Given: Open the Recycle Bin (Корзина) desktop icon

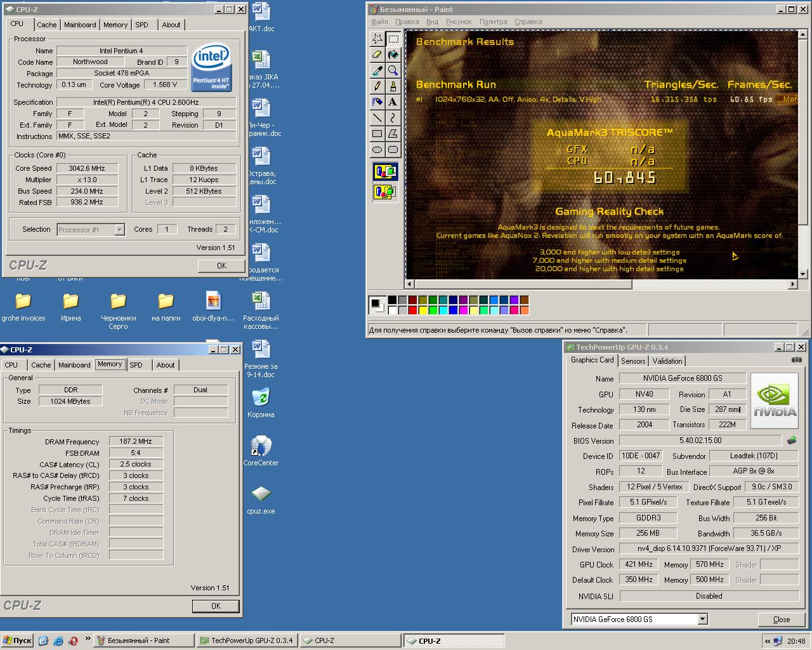Looking at the screenshot, I should 261,402.
